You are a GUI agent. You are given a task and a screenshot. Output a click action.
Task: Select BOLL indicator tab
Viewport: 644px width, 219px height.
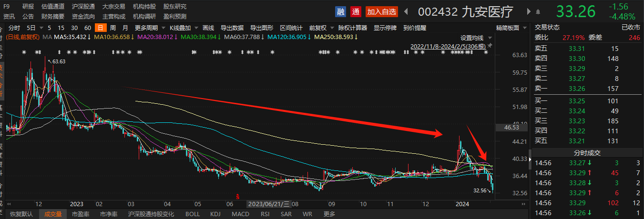click(x=193, y=214)
